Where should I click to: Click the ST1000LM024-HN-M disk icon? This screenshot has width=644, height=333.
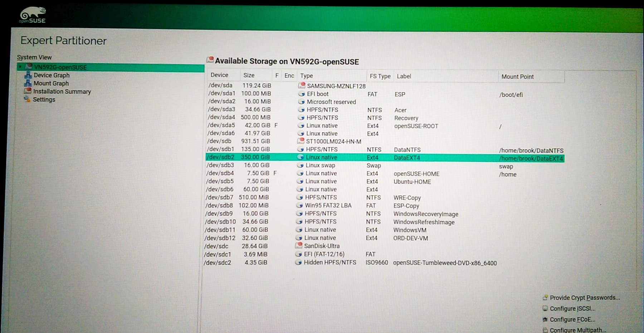point(301,141)
